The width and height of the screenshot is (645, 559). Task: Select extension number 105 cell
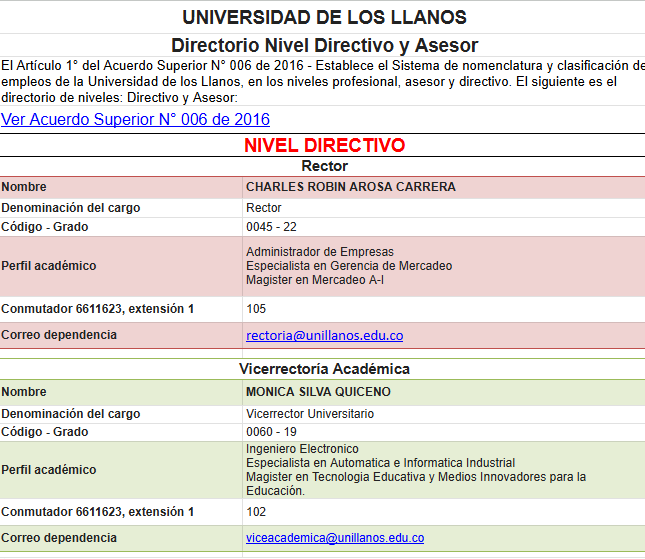(x=256, y=309)
